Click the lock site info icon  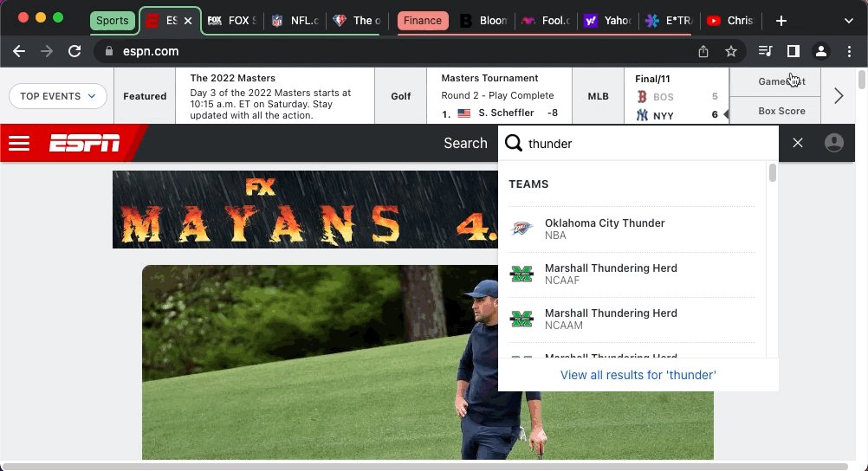pos(109,51)
